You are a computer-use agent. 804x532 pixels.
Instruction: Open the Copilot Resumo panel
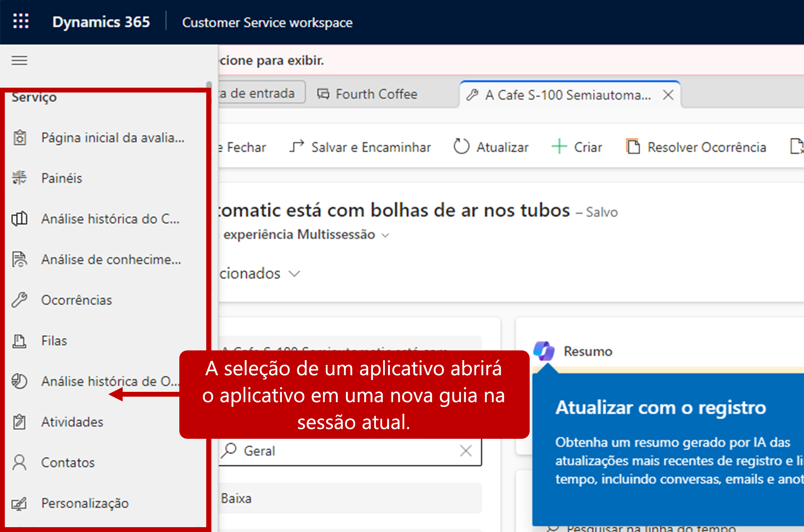587,351
